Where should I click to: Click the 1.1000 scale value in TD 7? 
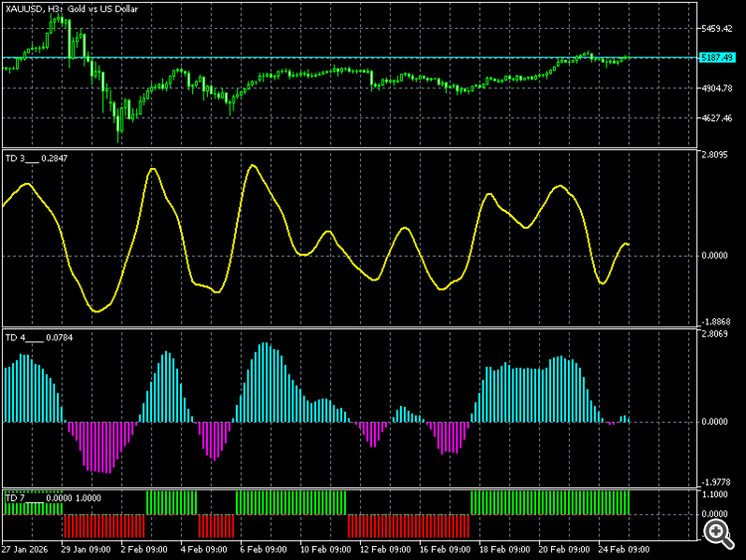coord(714,494)
